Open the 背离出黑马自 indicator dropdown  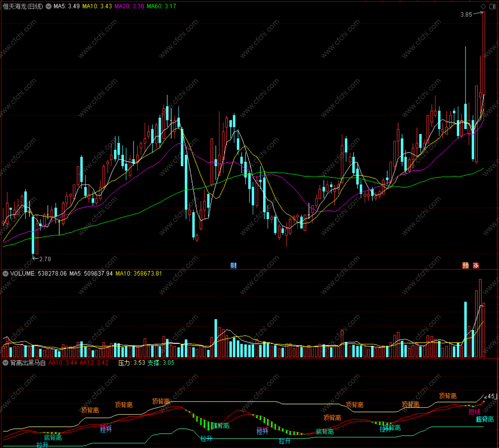point(5,363)
